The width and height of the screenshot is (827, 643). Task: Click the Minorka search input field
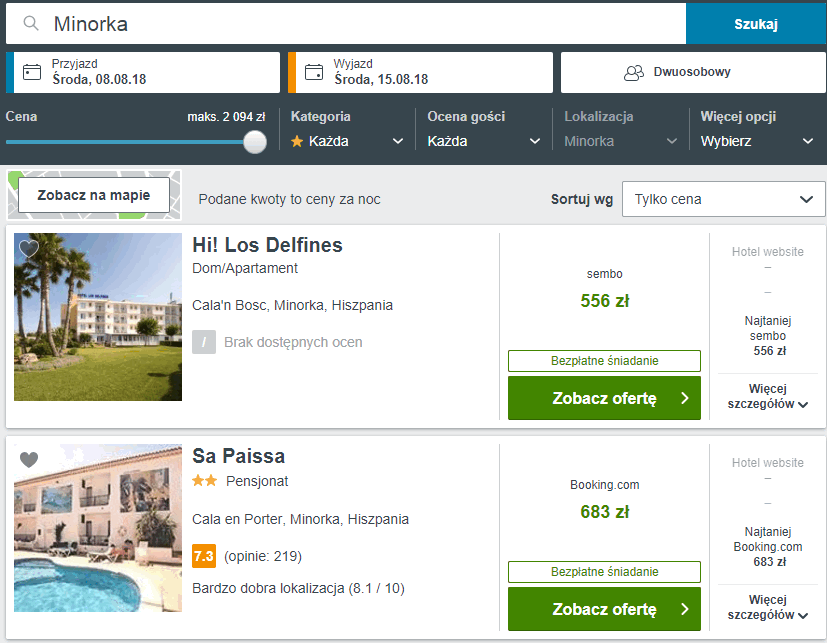coord(346,24)
